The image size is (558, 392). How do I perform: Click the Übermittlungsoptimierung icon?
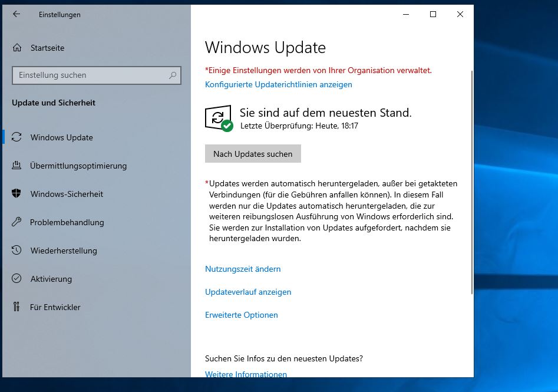point(16,165)
